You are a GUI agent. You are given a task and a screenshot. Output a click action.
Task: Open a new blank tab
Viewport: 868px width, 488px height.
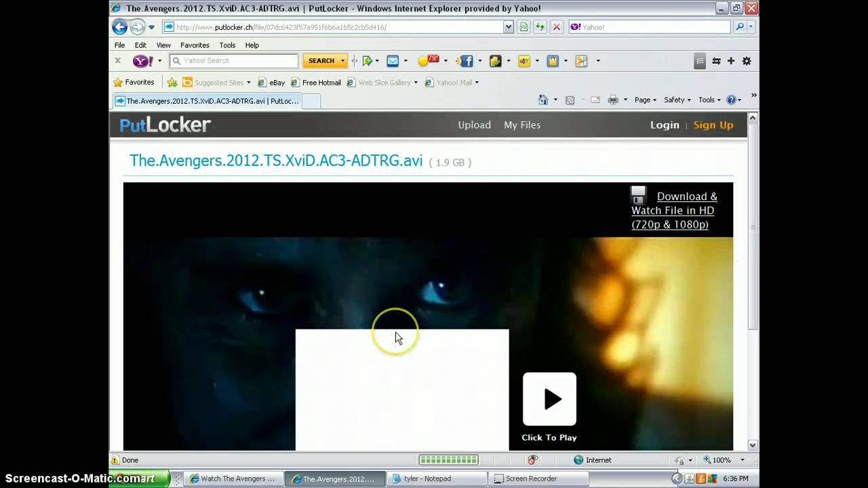coord(311,101)
